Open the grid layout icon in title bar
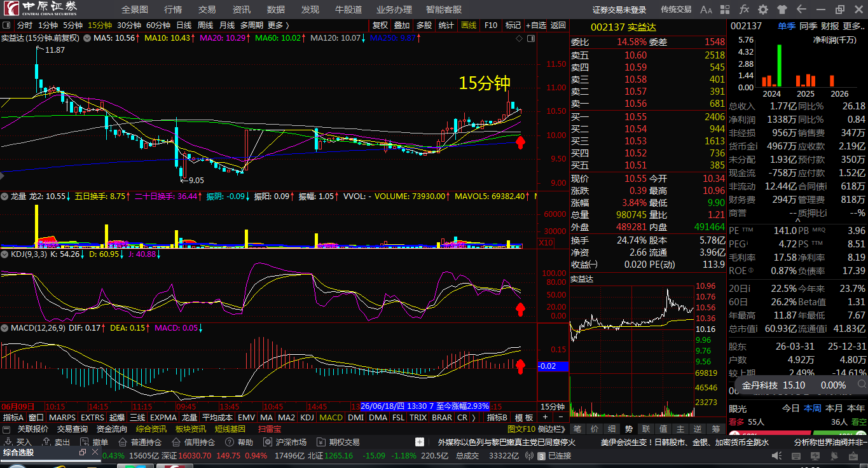This screenshot has height=468, width=868. tap(726, 10)
